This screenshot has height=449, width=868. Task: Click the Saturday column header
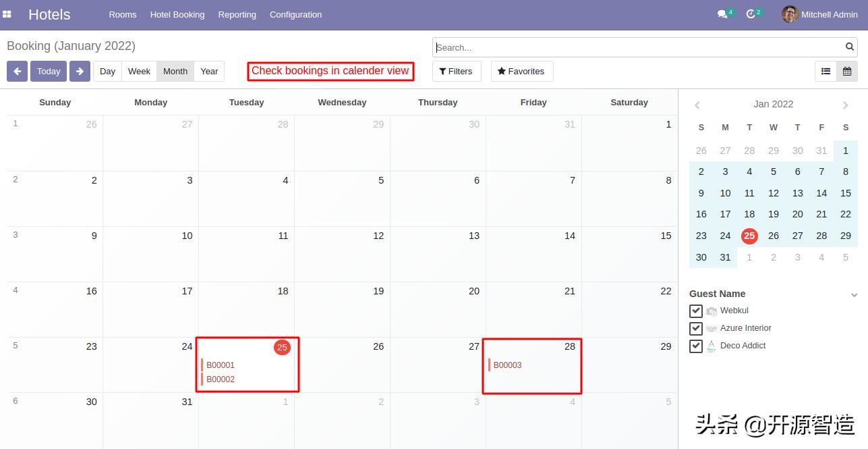pos(629,103)
